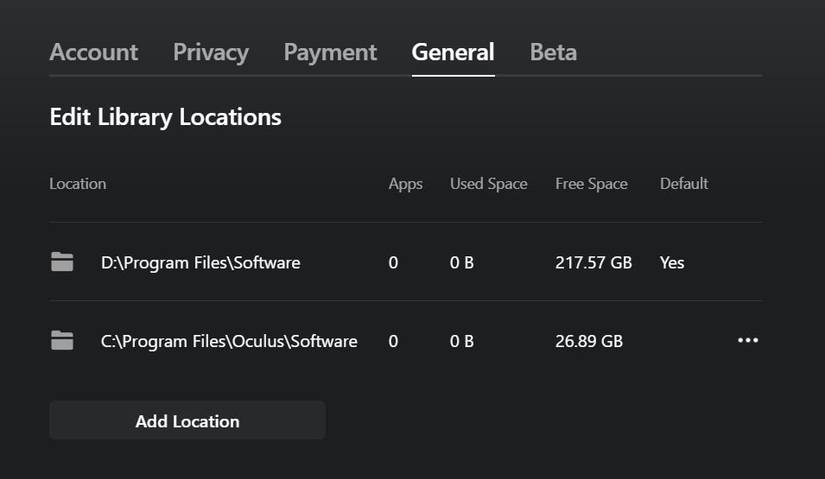Click the Used Space column header

coord(488,184)
